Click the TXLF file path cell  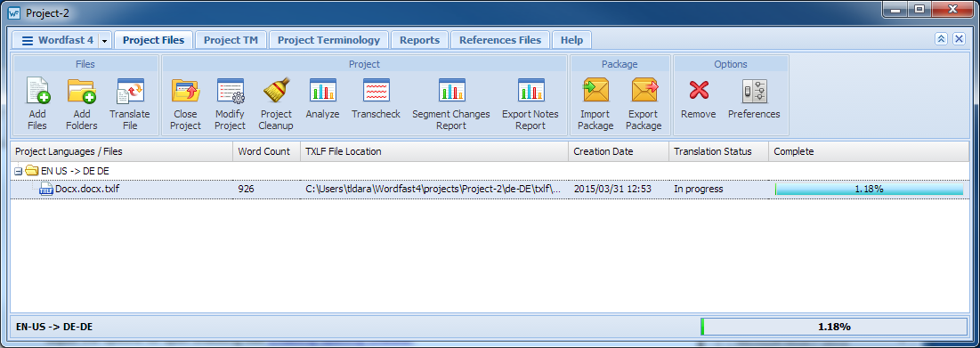(434, 189)
